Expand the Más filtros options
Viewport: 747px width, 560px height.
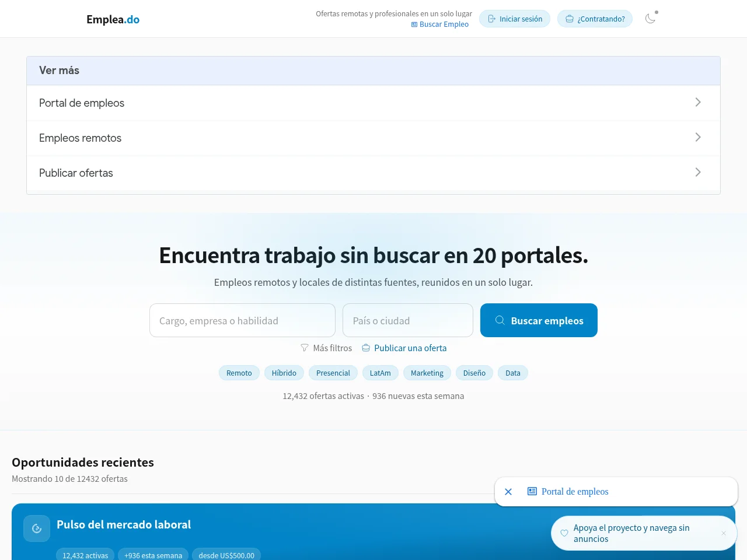coord(326,348)
